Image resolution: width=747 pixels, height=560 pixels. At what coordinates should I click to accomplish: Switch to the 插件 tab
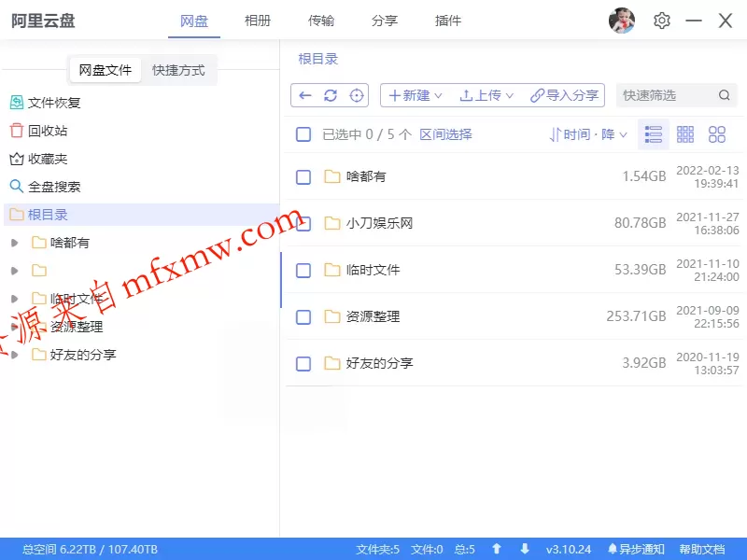click(x=448, y=21)
